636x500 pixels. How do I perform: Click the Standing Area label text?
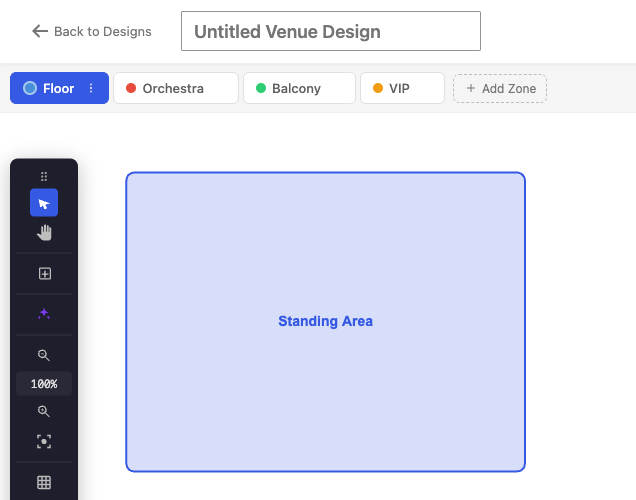point(325,321)
